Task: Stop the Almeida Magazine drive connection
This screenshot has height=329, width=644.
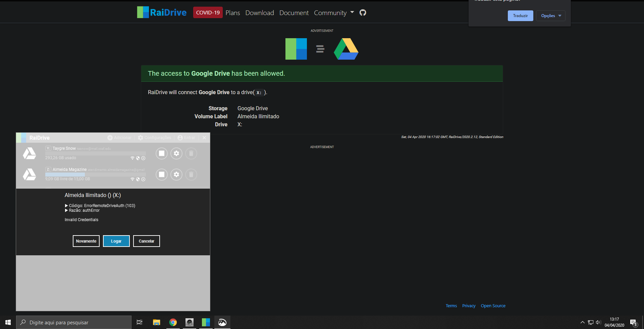Action: 162,175
